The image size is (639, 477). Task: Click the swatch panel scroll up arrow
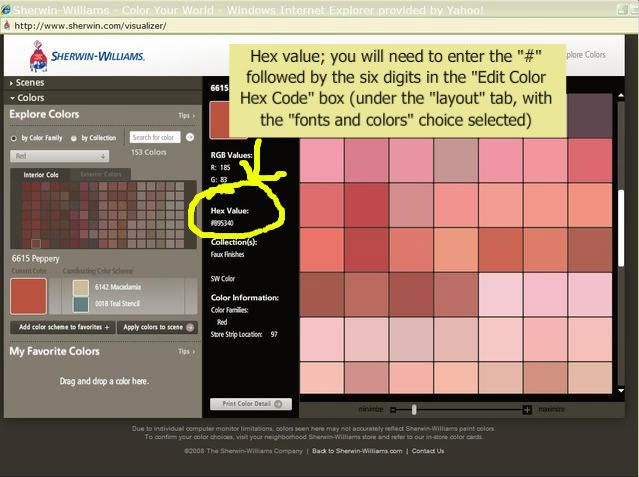621,95
